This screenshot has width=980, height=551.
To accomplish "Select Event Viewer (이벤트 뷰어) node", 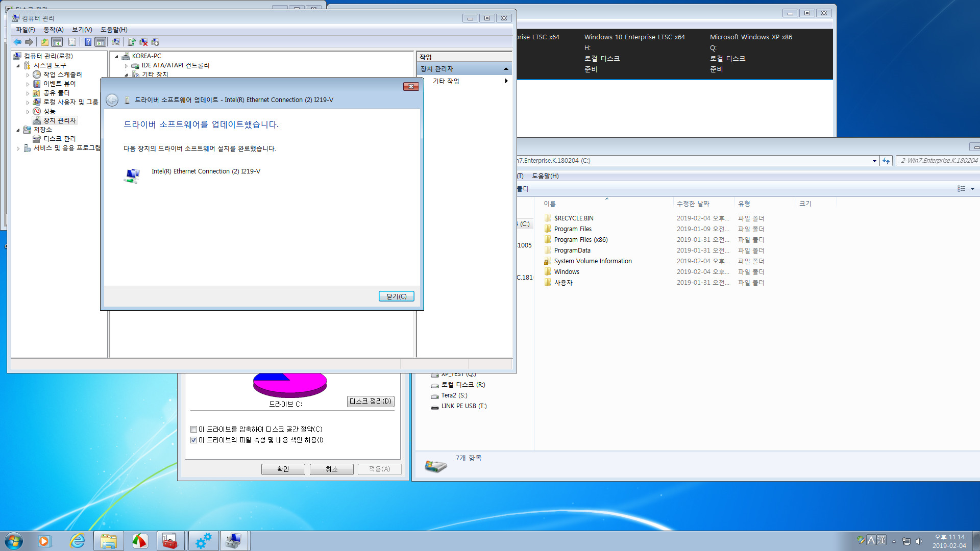I will [x=59, y=84].
